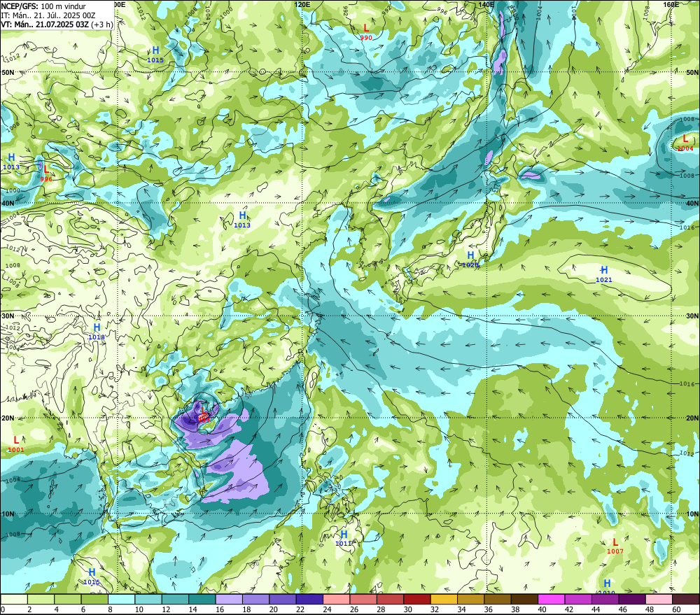Image resolution: width=700 pixels, height=615 pixels.
Task: Select the maroon swatch after 60
Action: tap(686, 600)
